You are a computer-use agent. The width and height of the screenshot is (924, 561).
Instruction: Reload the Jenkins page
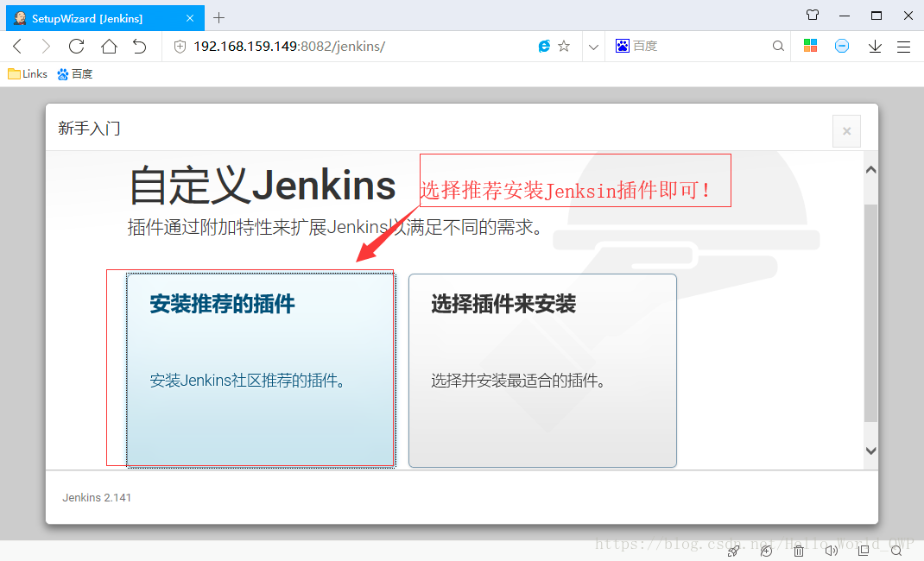(x=77, y=46)
